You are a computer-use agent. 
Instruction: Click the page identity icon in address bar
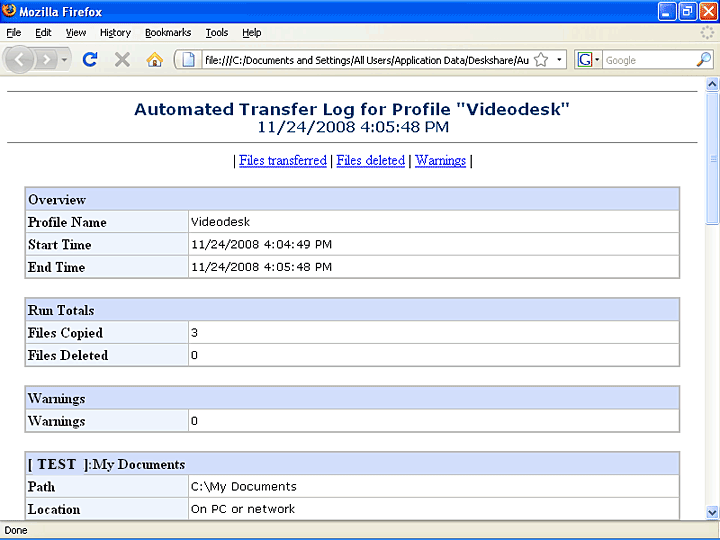tap(188, 60)
